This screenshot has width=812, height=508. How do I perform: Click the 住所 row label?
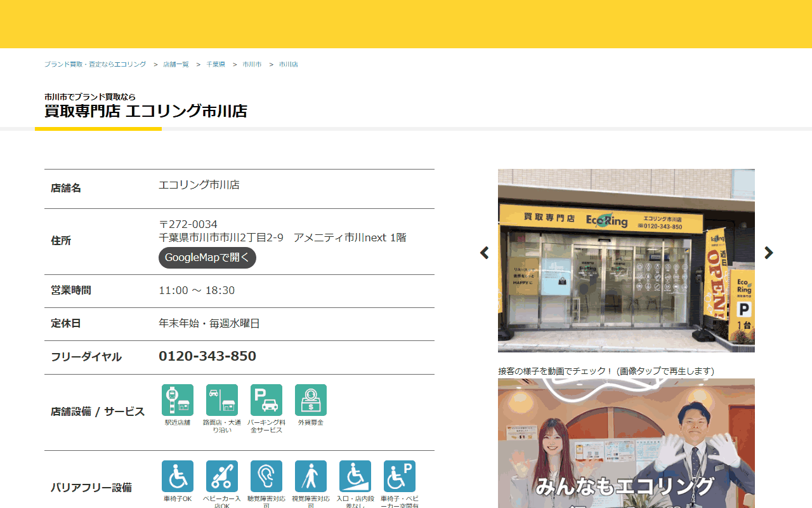pyautogui.click(x=61, y=241)
